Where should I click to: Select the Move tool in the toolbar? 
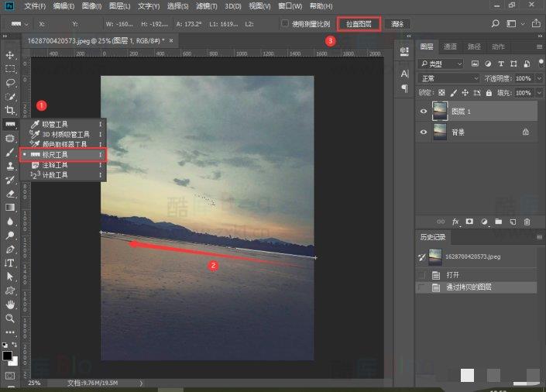click(11, 55)
